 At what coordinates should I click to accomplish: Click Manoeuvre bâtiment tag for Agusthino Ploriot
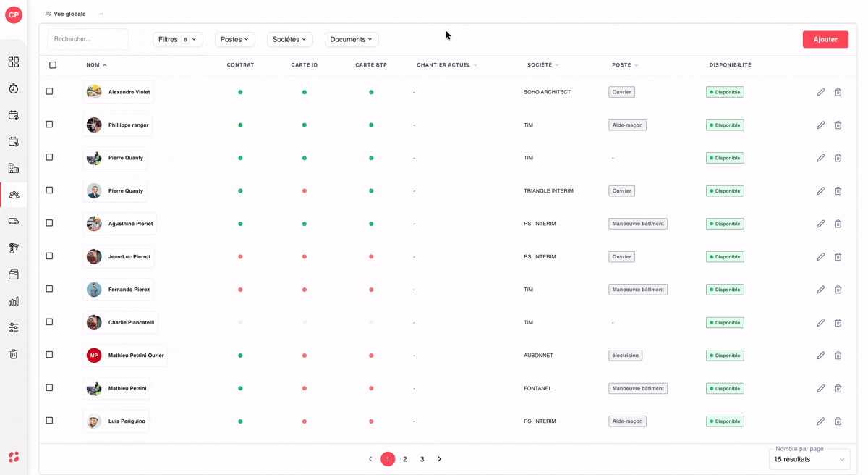pos(638,224)
